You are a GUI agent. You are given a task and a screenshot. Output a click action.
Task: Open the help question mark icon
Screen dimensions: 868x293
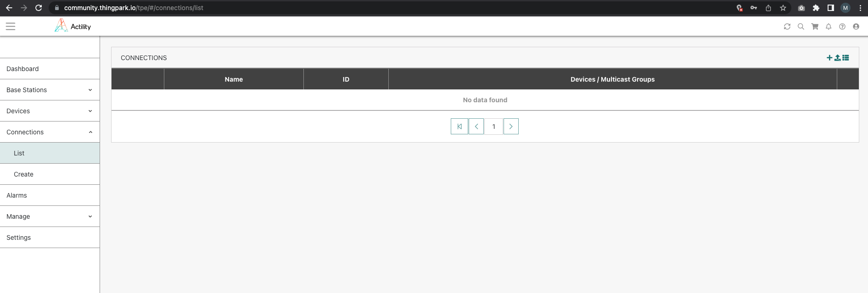click(x=842, y=27)
